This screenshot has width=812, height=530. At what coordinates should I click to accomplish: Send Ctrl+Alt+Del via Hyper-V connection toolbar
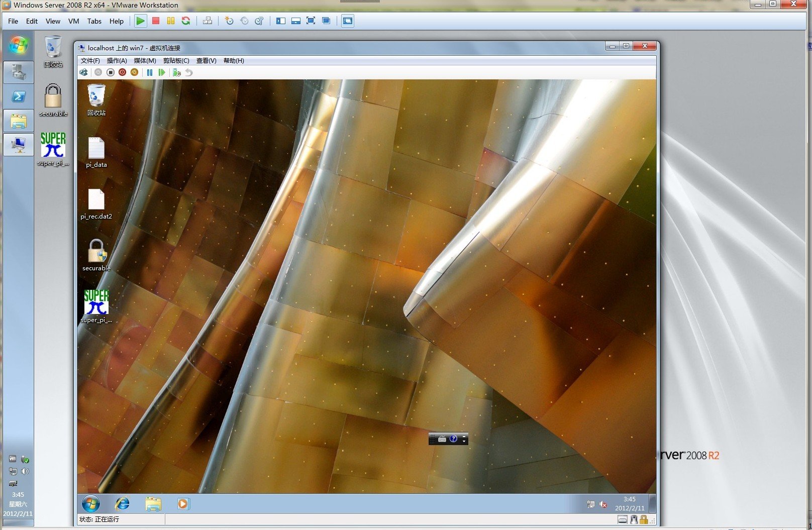coord(84,72)
